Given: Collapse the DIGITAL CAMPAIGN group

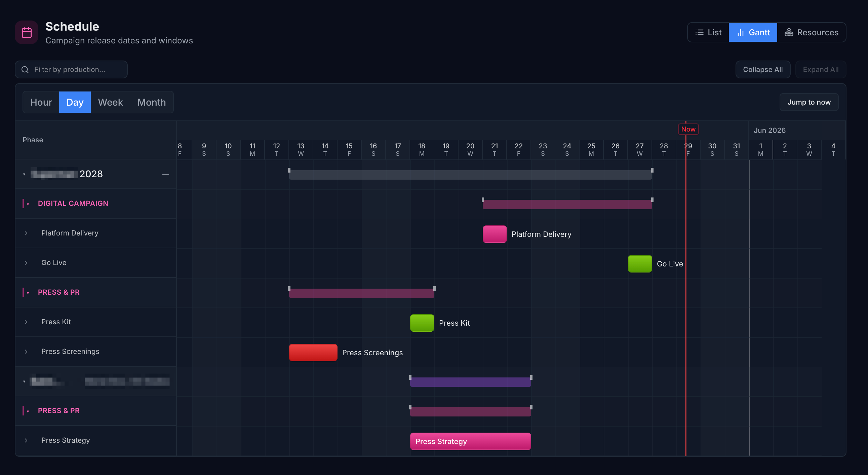Looking at the screenshot, I should click(28, 204).
